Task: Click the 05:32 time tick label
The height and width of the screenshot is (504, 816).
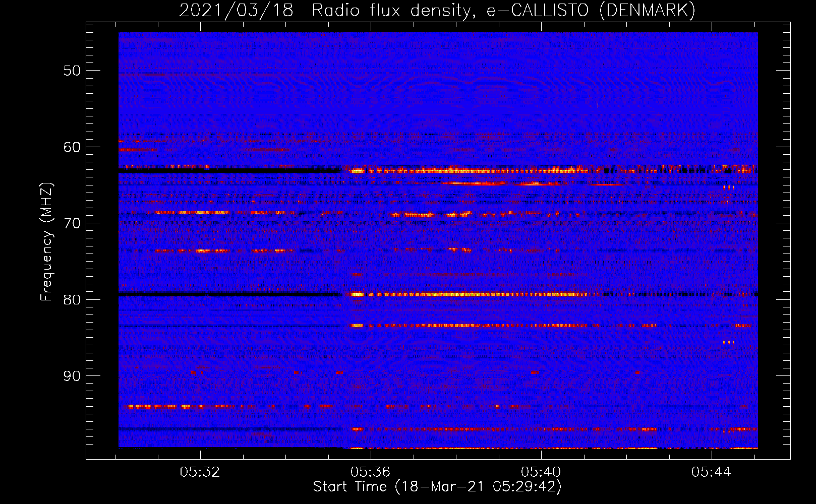Action: point(200,472)
